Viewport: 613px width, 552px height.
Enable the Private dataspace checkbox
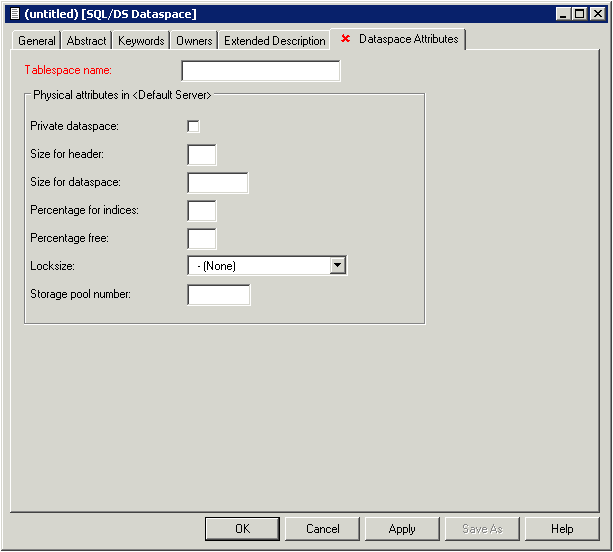[193, 126]
